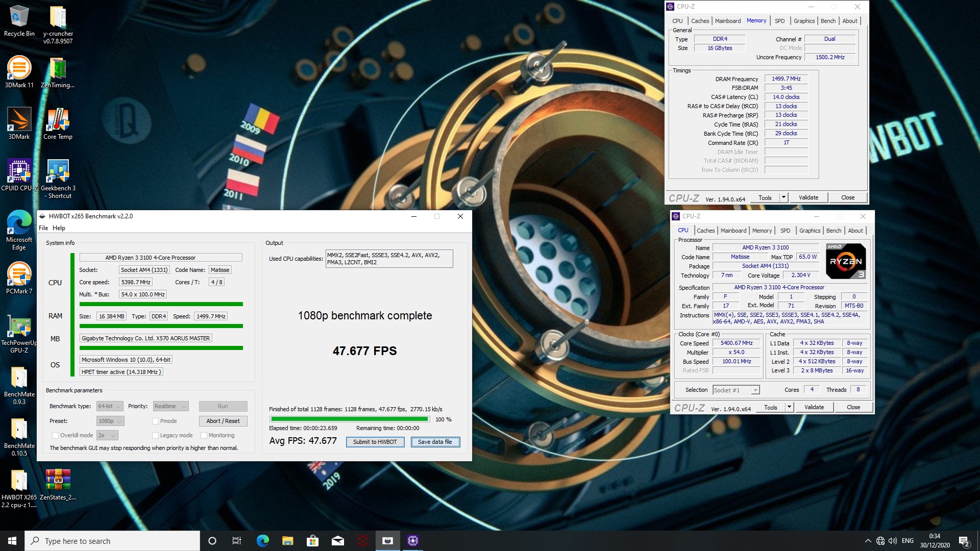
Task: Open About tab in top CPU-Z window
Action: 850,21
